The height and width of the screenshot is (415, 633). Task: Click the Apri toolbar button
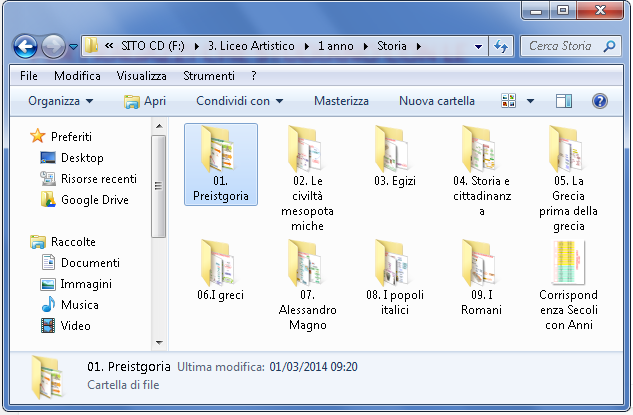click(145, 101)
